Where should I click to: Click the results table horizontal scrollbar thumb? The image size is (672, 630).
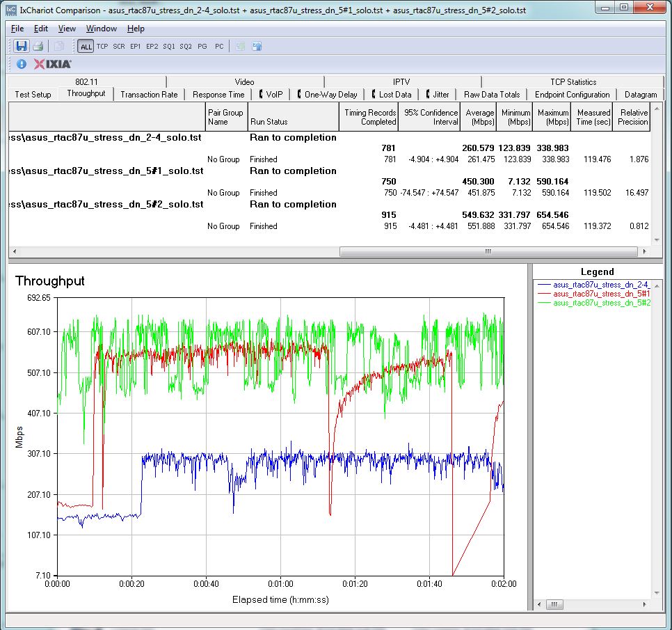pos(488,251)
